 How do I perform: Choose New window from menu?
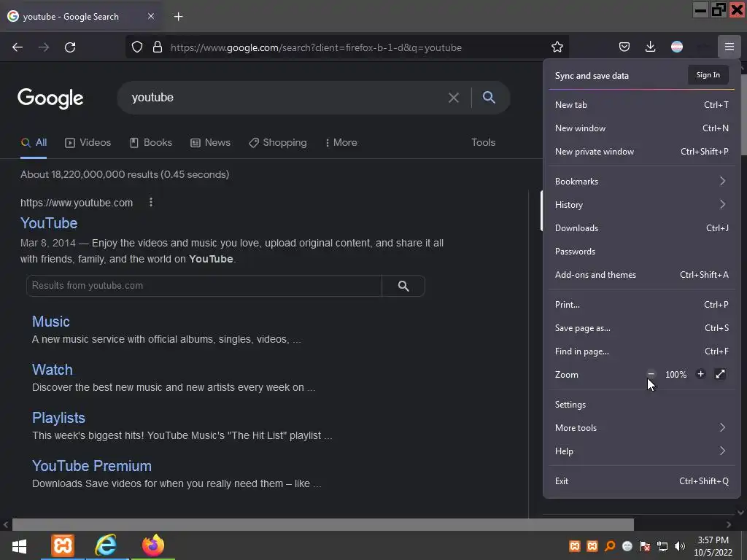click(642, 128)
